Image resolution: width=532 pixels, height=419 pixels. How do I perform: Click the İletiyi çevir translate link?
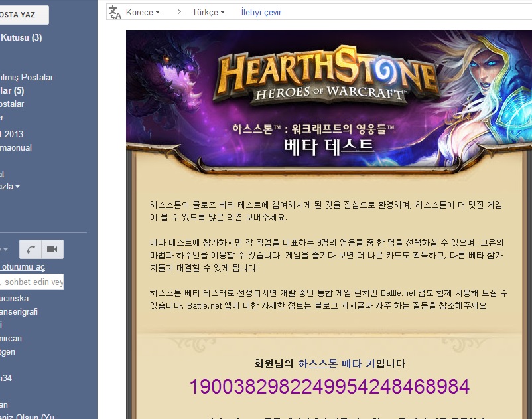261,12
